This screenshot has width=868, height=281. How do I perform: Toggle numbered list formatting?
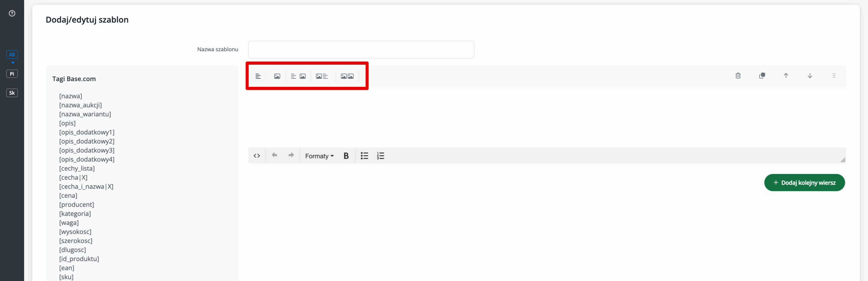(x=380, y=156)
